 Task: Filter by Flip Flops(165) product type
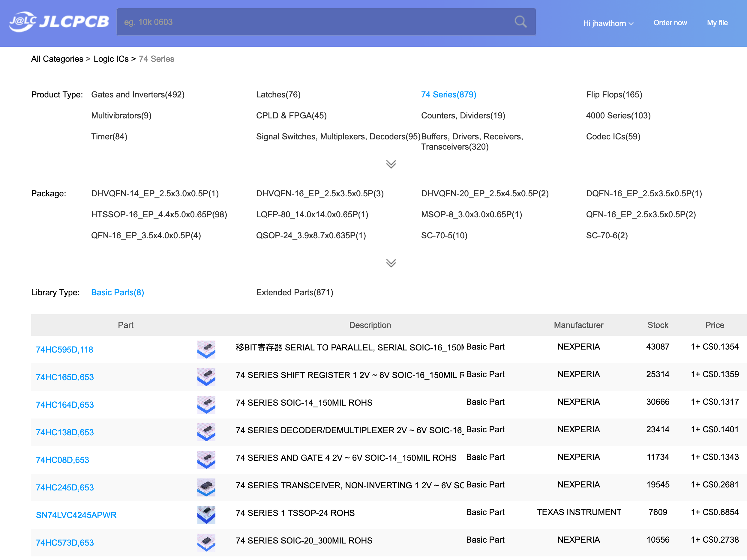tap(614, 94)
